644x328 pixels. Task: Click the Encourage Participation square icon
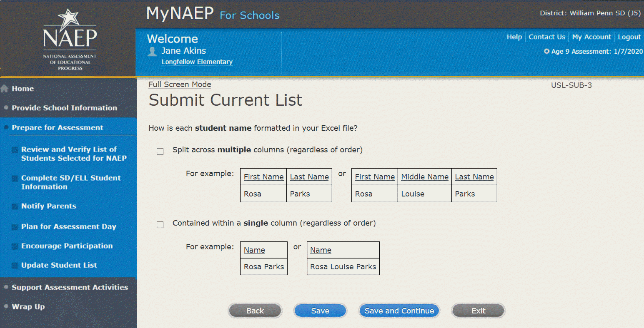[15, 246]
